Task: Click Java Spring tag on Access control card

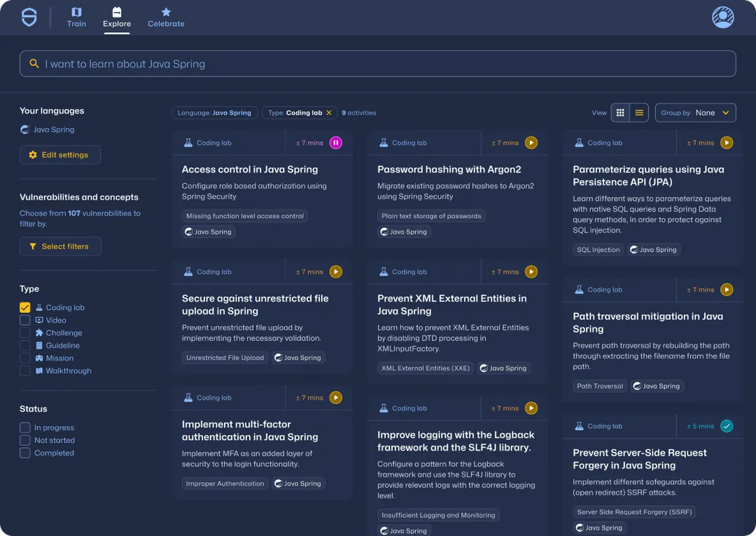Action: 209,232
